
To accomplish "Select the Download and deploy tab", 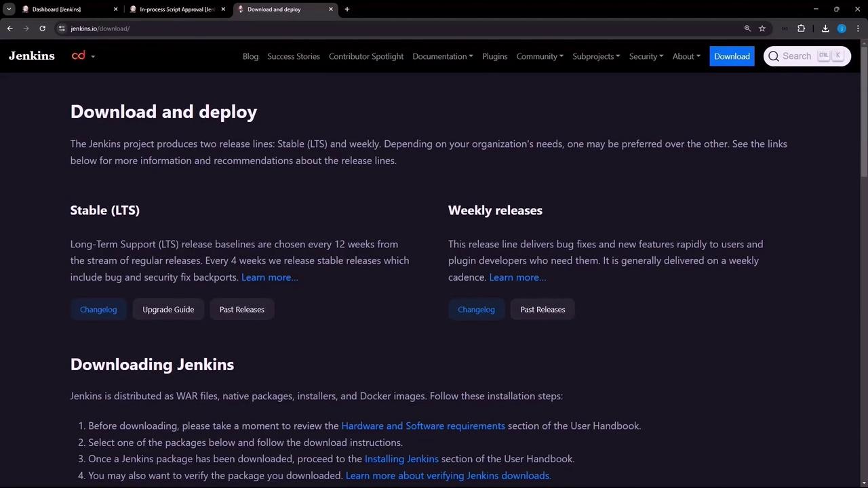I will [x=285, y=9].
